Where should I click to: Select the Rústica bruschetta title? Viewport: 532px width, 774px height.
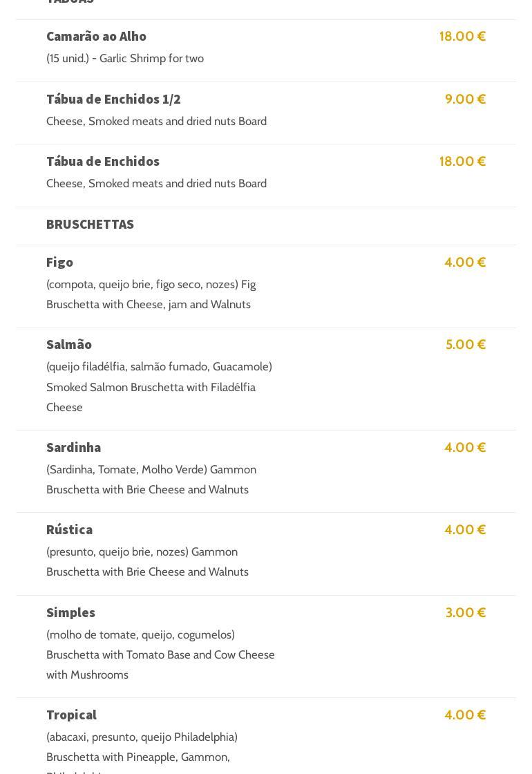69,529
